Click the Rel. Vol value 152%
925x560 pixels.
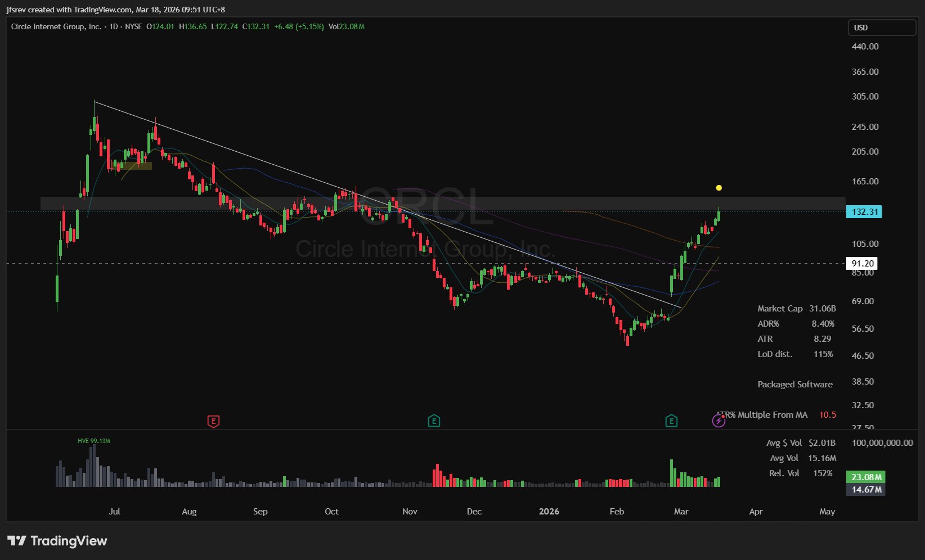click(x=823, y=473)
